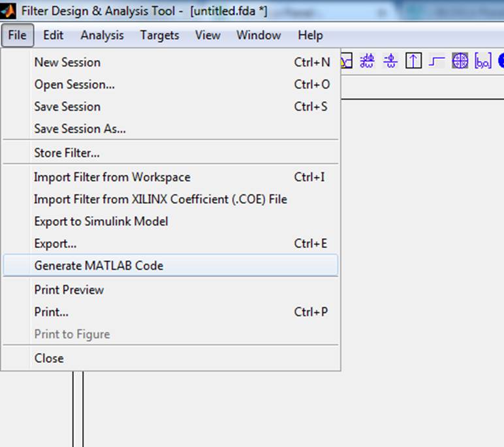Open Print Preview from the menu

coord(69,290)
